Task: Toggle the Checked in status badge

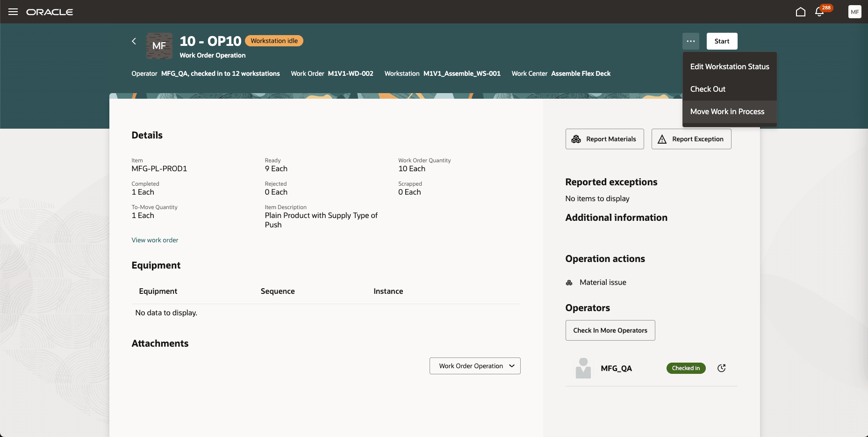Action: [686, 368]
